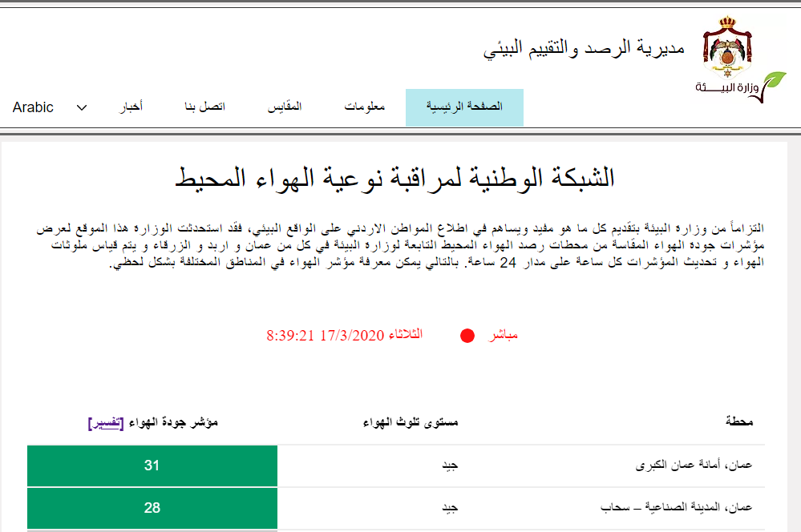
Task: Click the green AQI cell showing 31
Action: coord(152,465)
